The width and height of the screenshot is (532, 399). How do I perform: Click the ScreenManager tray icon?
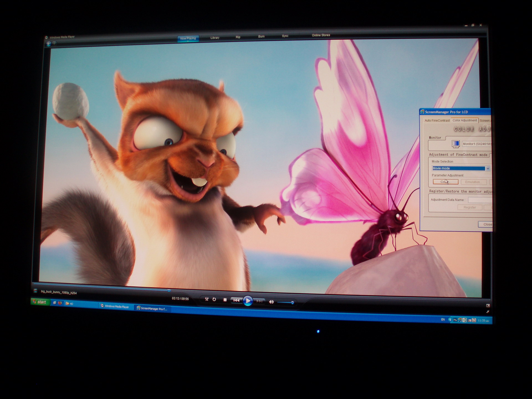[460, 320]
